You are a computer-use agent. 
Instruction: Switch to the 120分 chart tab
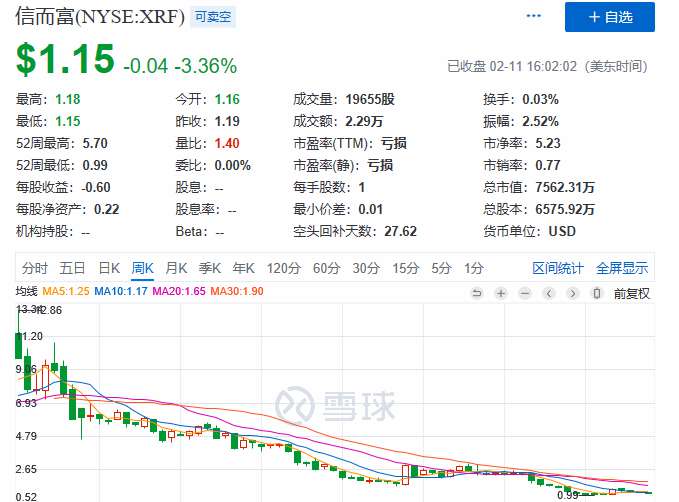pyautogui.click(x=284, y=268)
